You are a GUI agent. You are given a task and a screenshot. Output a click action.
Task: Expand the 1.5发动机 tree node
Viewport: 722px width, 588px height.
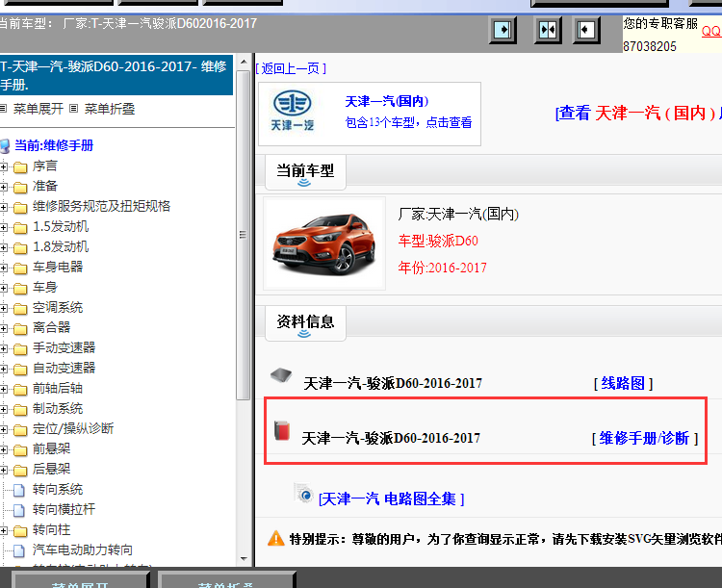tap(4, 227)
